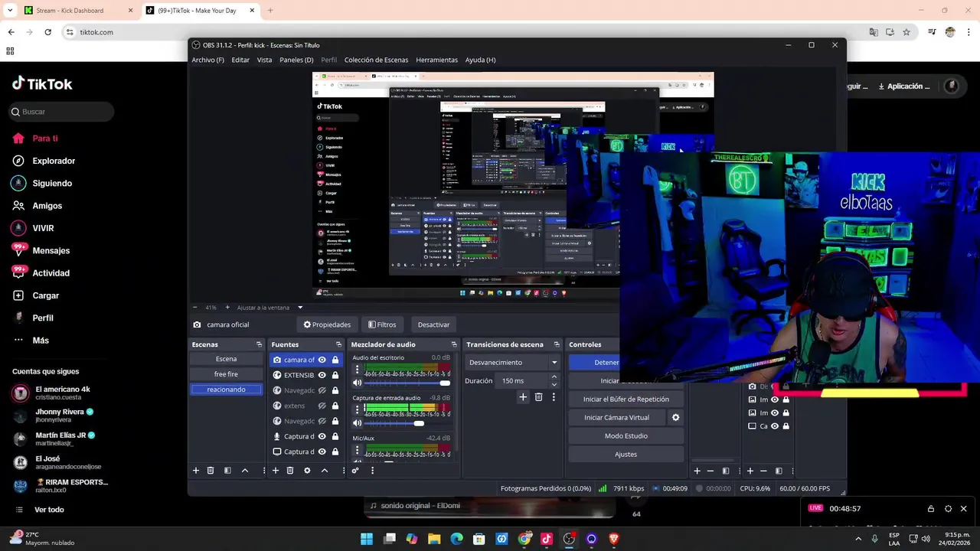980x551 pixels.
Task: Click the Filtros button in source toolbar
Action: click(382, 324)
